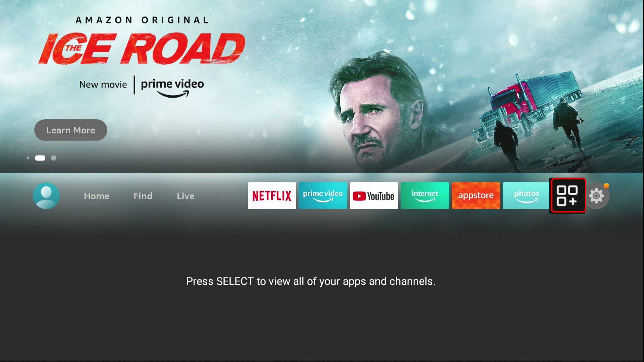The height and width of the screenshot is (362, 644).
Task: Toggle active carousel banner slide
Action: 40,158
